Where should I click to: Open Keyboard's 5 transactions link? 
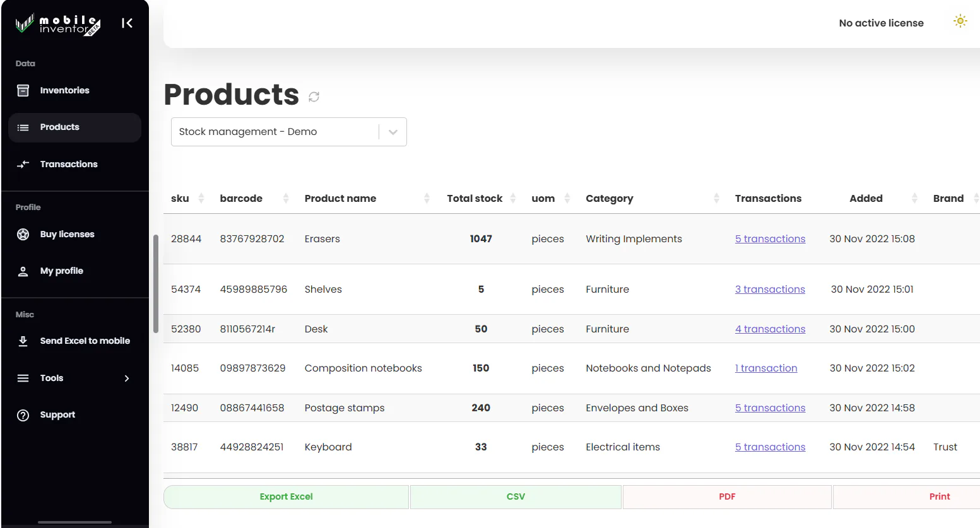click(x=770, y=447)
